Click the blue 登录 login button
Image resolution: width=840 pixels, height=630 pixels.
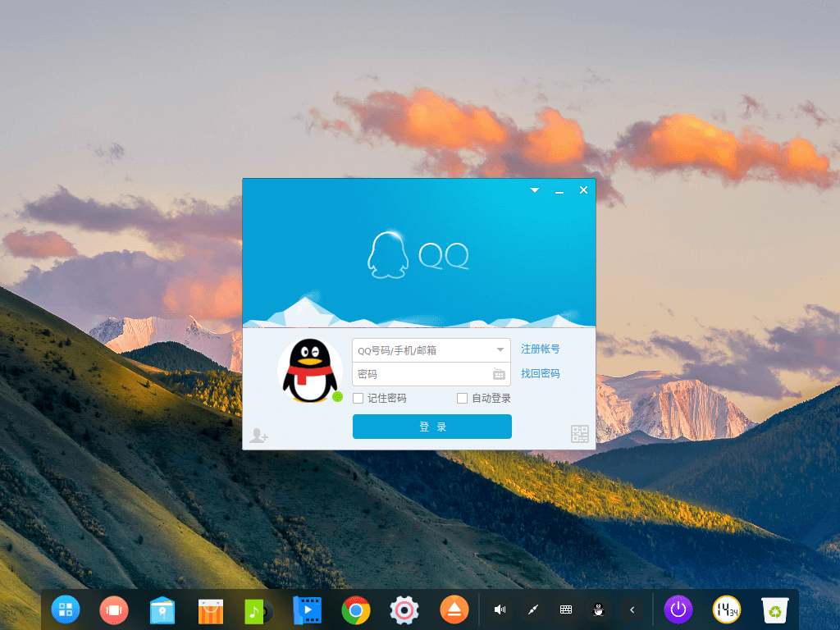tap(431, 427)
